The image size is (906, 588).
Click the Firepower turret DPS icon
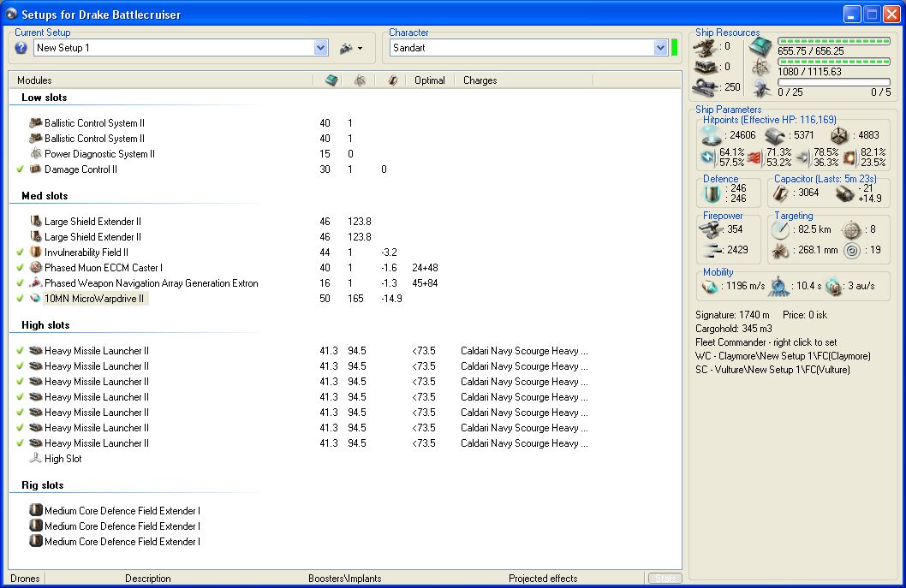coord(709,230)
